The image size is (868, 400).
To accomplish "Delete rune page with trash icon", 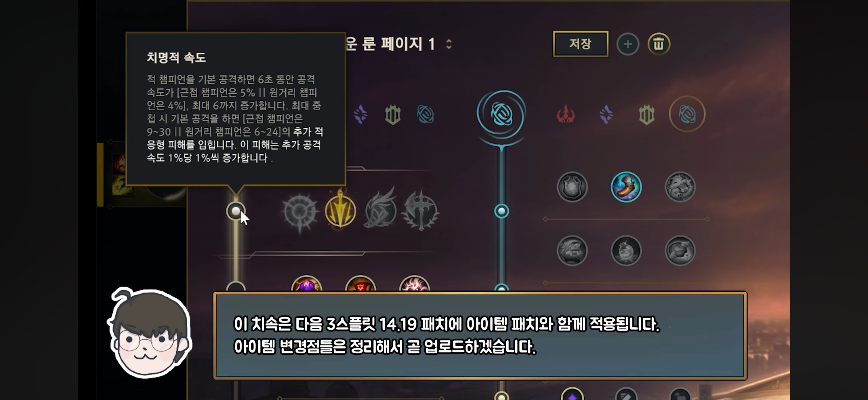I will click(x=659, y=44).
